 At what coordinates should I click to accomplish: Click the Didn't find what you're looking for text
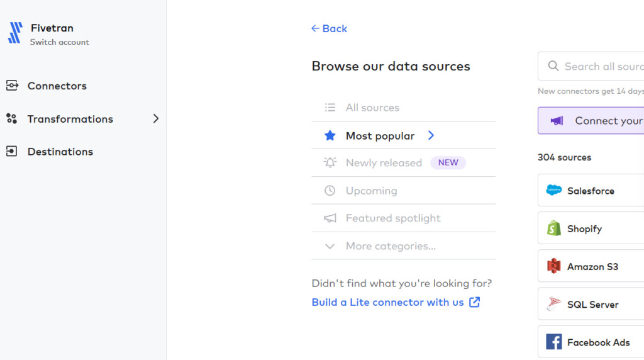coord(402,283)
